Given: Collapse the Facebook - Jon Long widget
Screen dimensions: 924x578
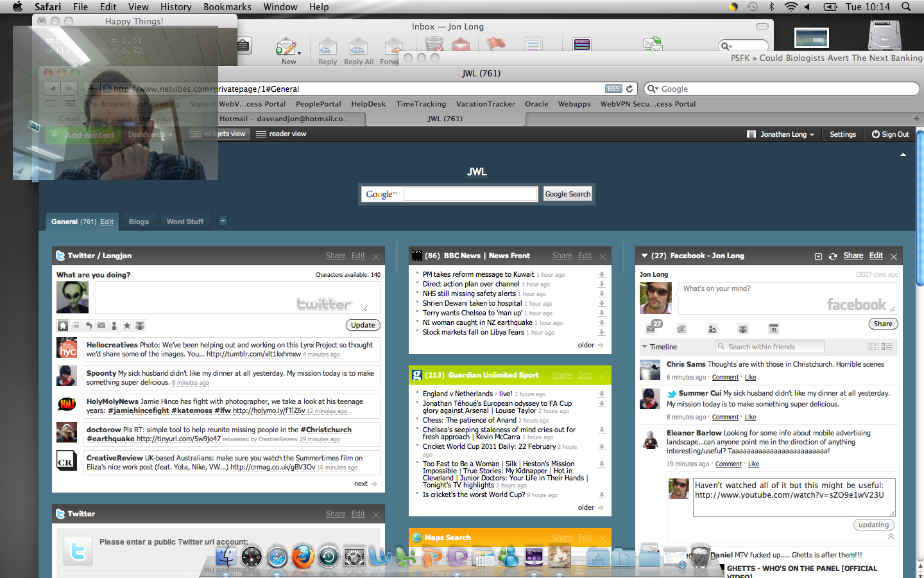Looking at the screenshot, I should 644,256.
